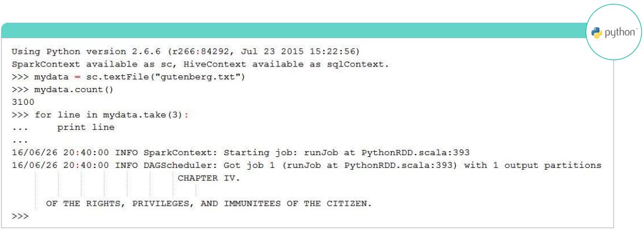Click the 'print line' statement
Screen dimensions: 644x235
[86, 127]
